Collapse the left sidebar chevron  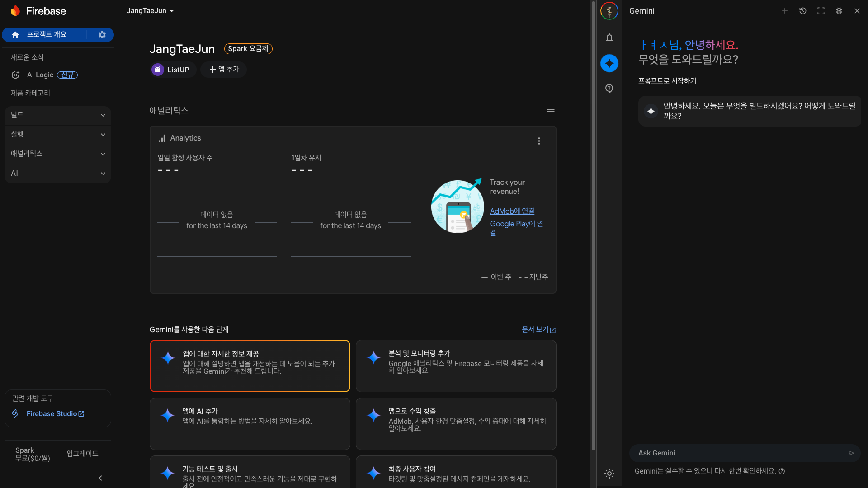point(100,478)
